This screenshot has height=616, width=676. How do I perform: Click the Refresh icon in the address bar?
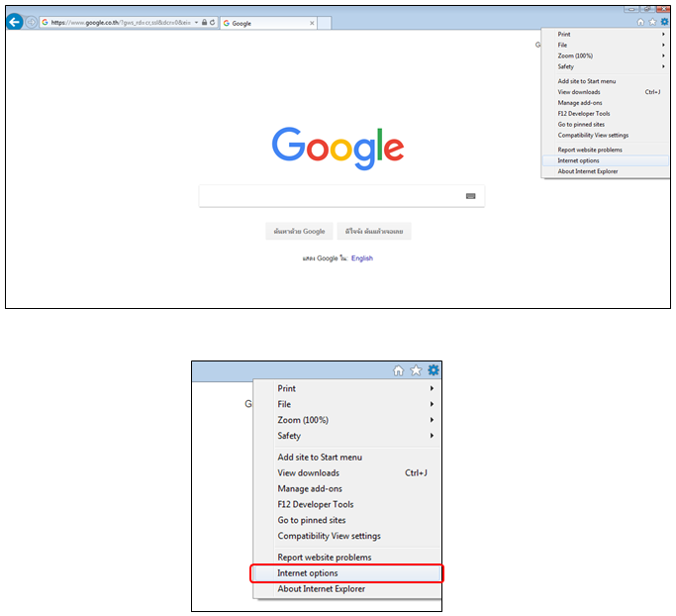(212, 22)
